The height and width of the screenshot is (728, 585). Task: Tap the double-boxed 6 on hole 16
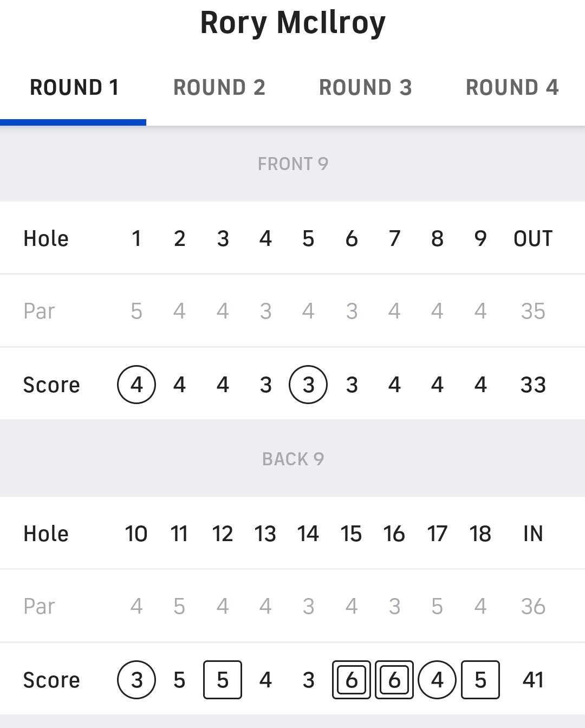click(394, 680)
